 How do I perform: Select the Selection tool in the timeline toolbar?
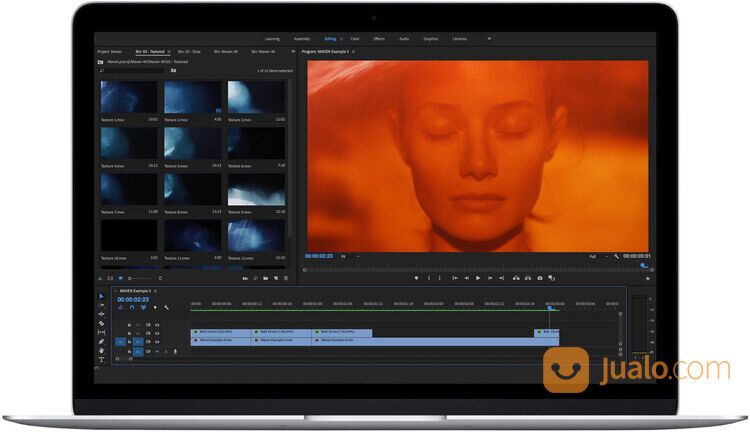102,296
